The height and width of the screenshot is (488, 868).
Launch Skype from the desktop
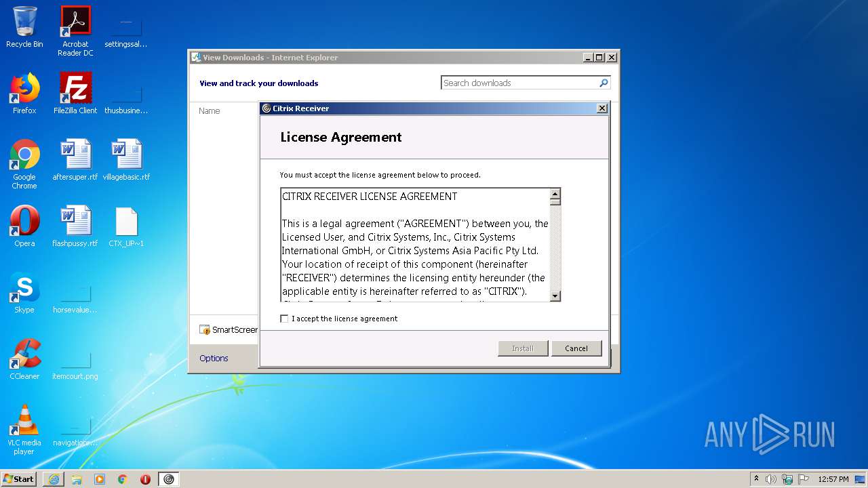click(24, 293)
